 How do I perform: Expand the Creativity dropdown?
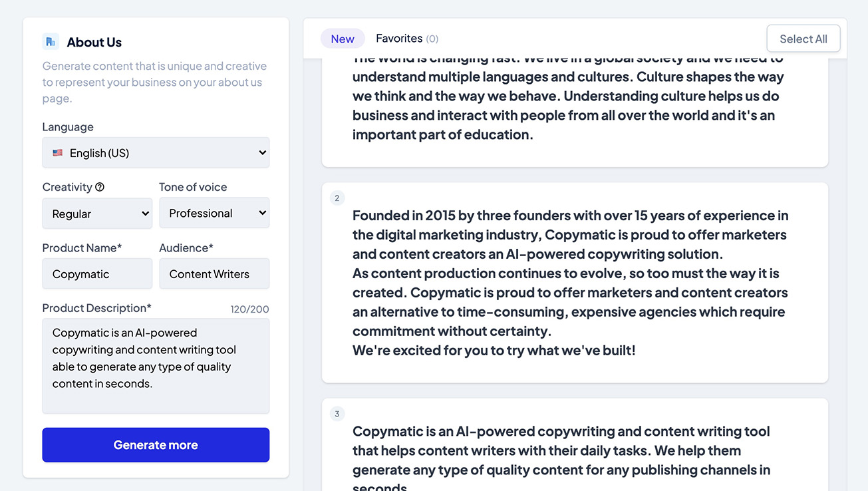[97, 213]
